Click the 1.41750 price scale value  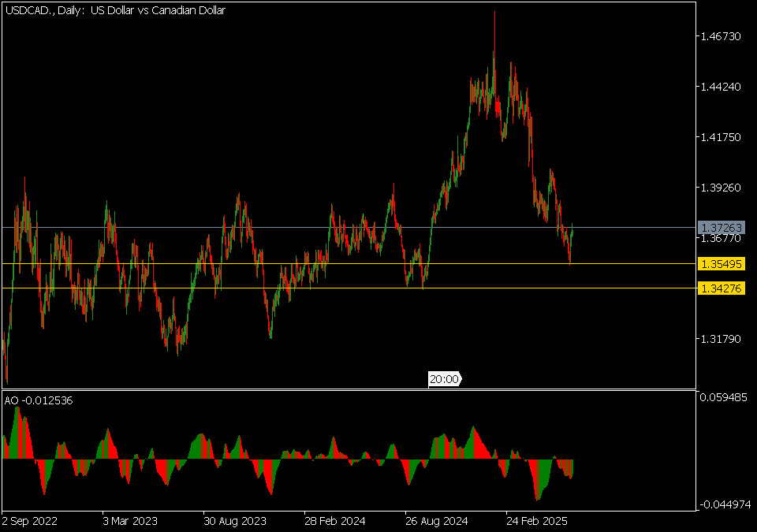(721, 137)
